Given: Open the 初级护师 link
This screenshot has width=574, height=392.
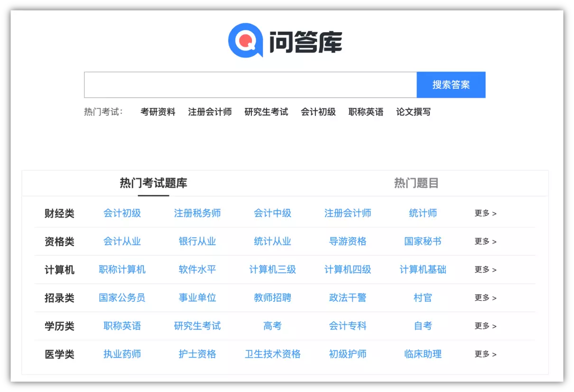Looking at the screenshot, I should (348, 354).
